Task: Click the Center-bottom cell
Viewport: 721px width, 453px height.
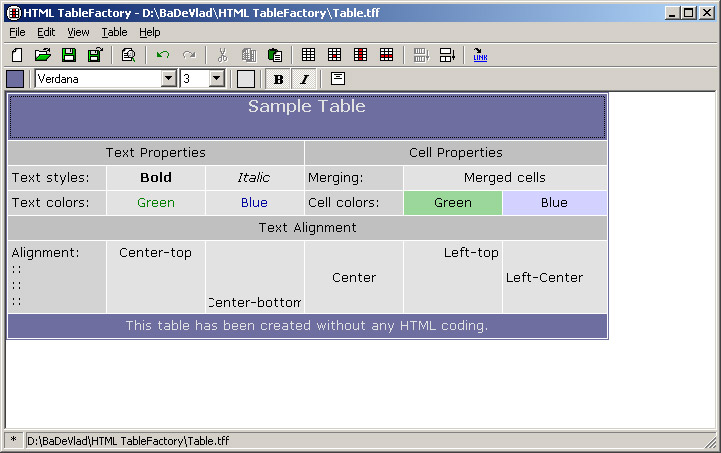Action: point(255,277)
